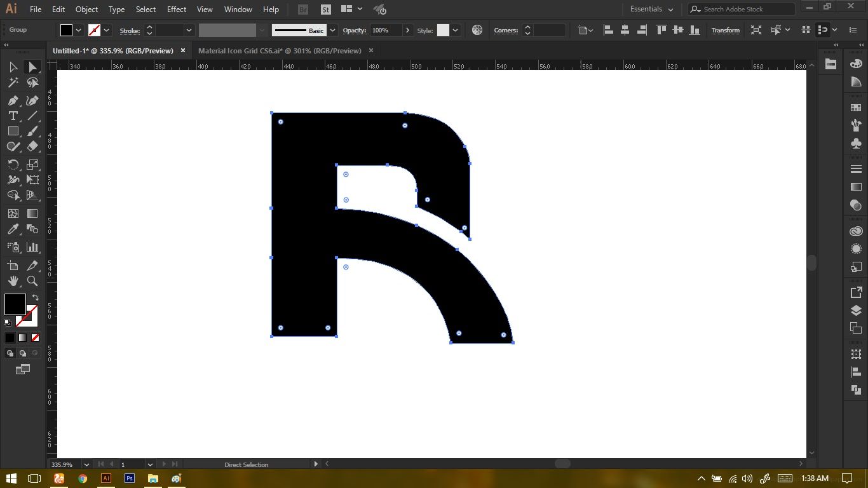868x488 pixels.
Task: Open the stroke weight dropdown
Action: [189, 30]
